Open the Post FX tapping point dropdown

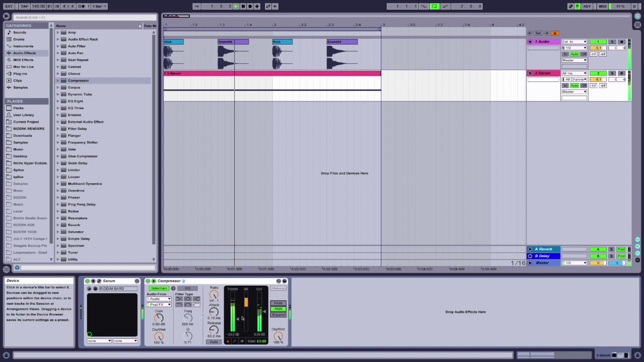click(x=158, y=305)
